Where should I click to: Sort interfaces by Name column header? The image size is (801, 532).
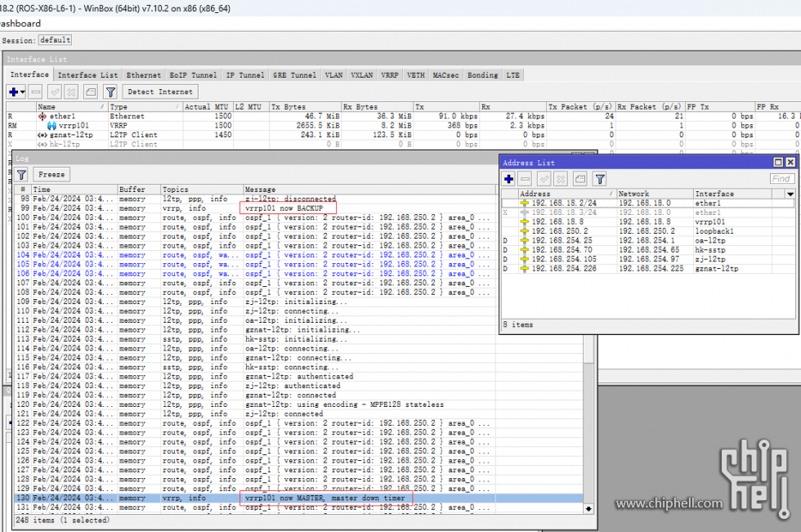click(72, 107)
